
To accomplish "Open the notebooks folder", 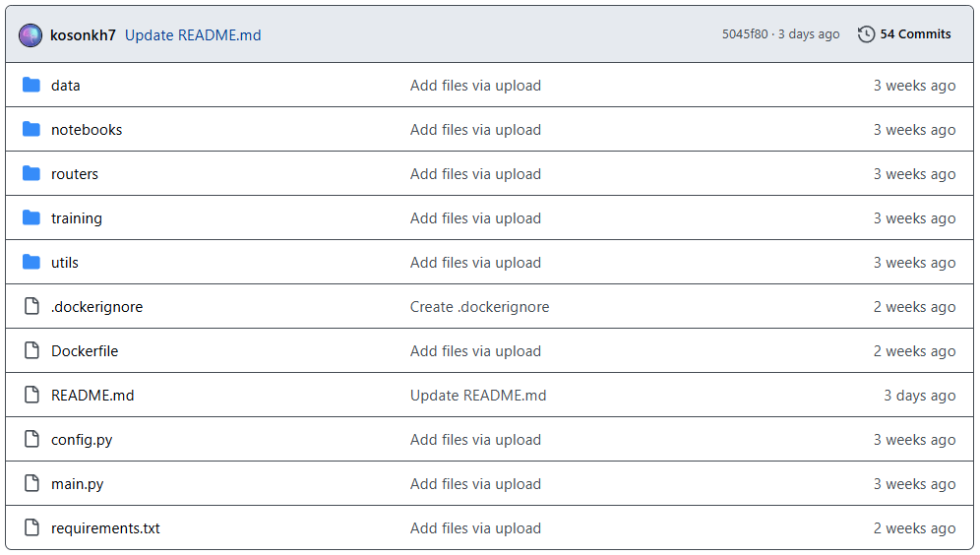I will 87,130.
